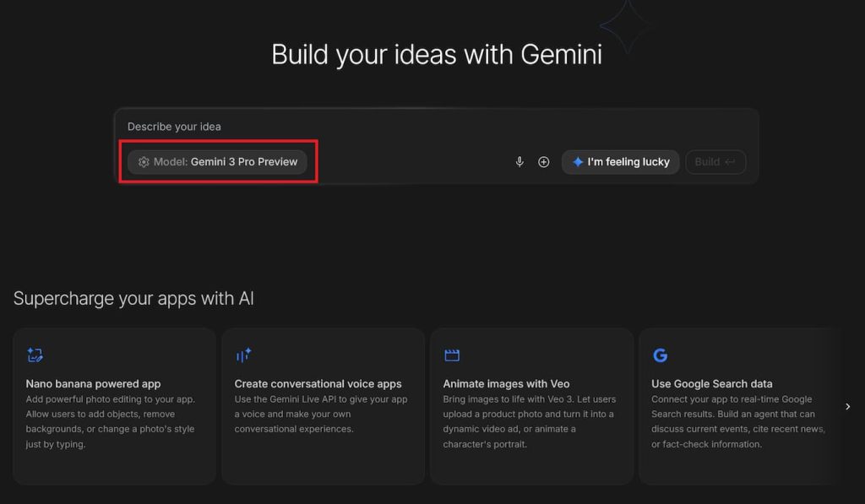The image size is (865, 504).
Task: Click the Google G logo icon
Action: tap(661, 355)
